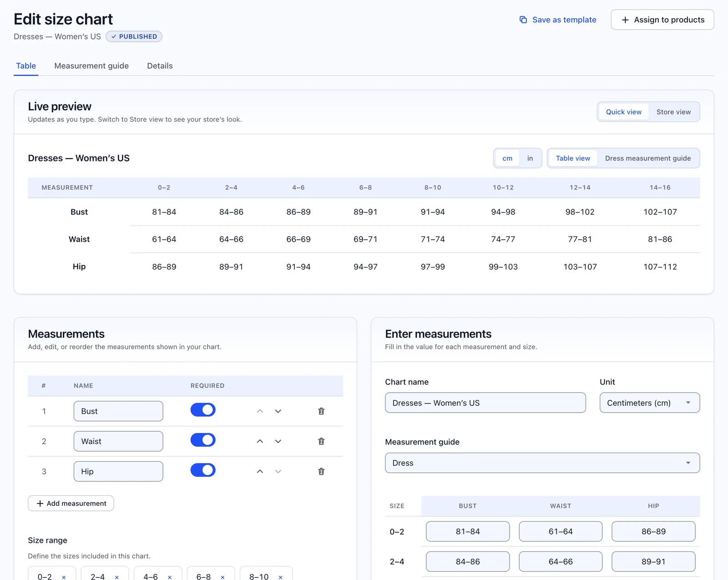Edit Waist value for size 0–2
This screenshot has width=728, height=580.
pos(561,531)
